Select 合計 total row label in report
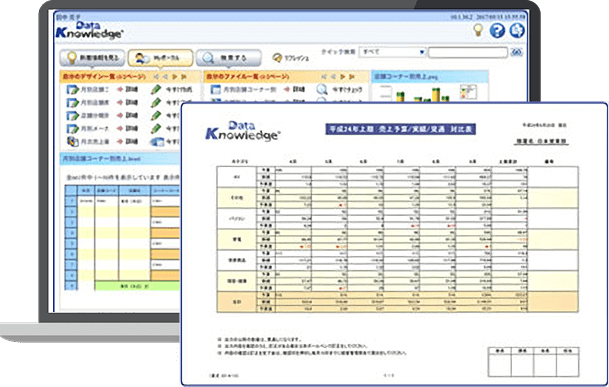609x387 pixels. pos(237,302)
